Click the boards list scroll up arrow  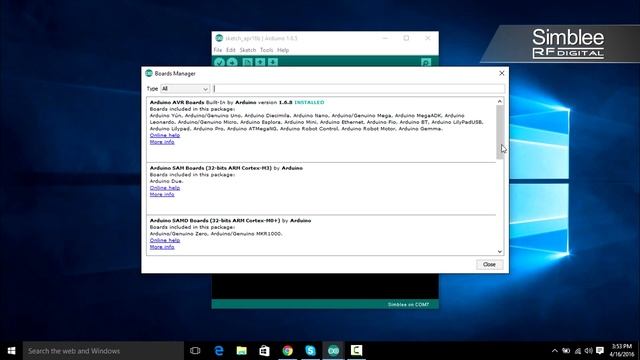(500, 101)
